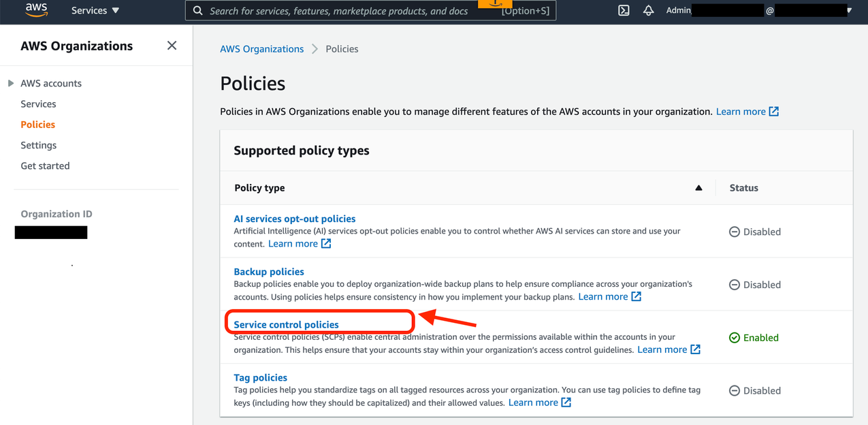Click external link icon in Service control row
Viewport: 868px width, 425px height.
[695, 349]
